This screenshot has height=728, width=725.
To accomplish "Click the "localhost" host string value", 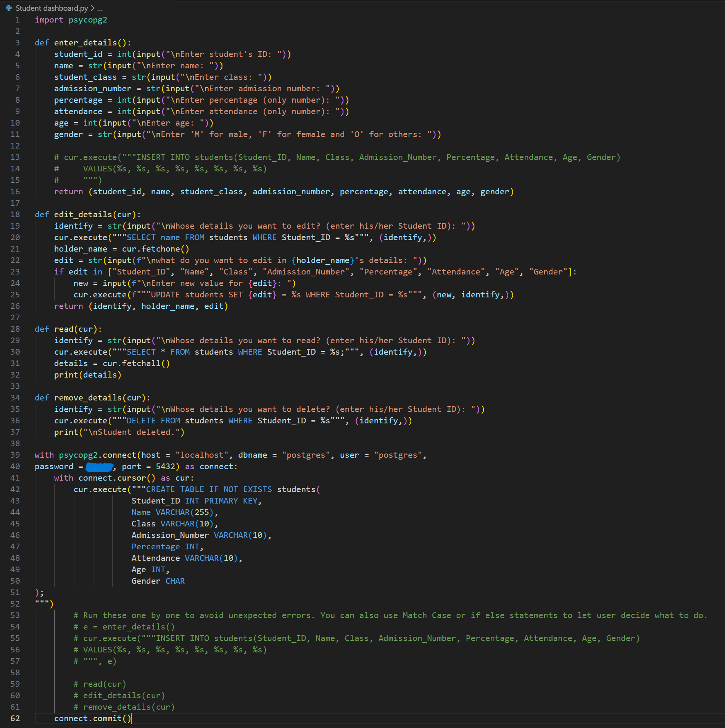I will tap(202, 455).
